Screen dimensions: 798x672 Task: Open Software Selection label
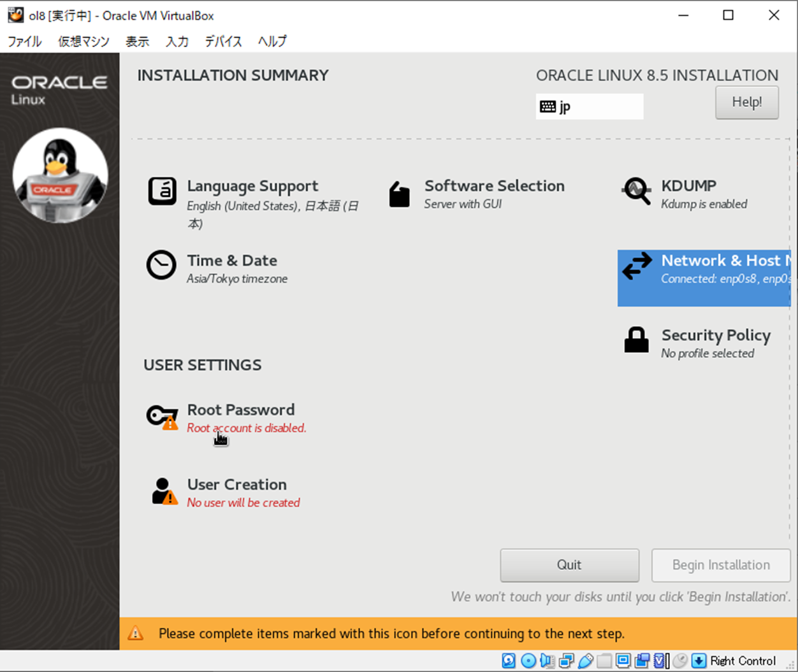[495, 185]
